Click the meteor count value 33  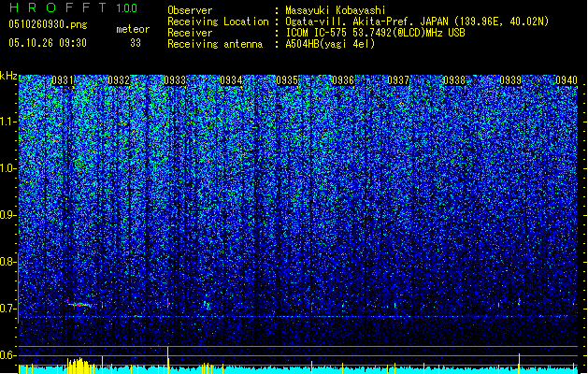(136, 43)
